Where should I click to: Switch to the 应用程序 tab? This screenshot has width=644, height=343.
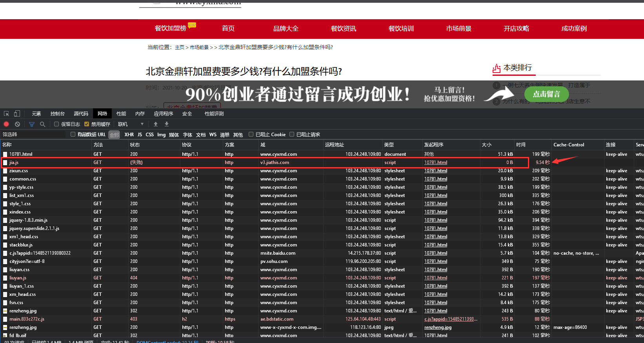[164, 114]
